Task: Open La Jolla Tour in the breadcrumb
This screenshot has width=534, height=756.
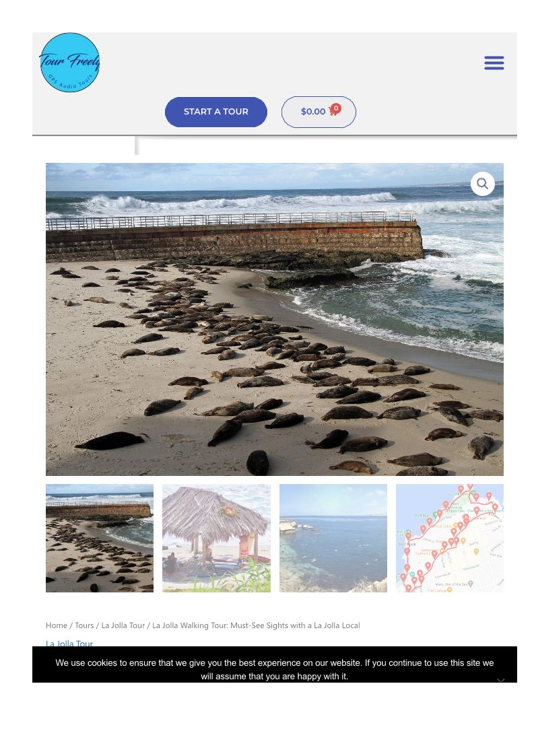Action: tap(123, 625)
